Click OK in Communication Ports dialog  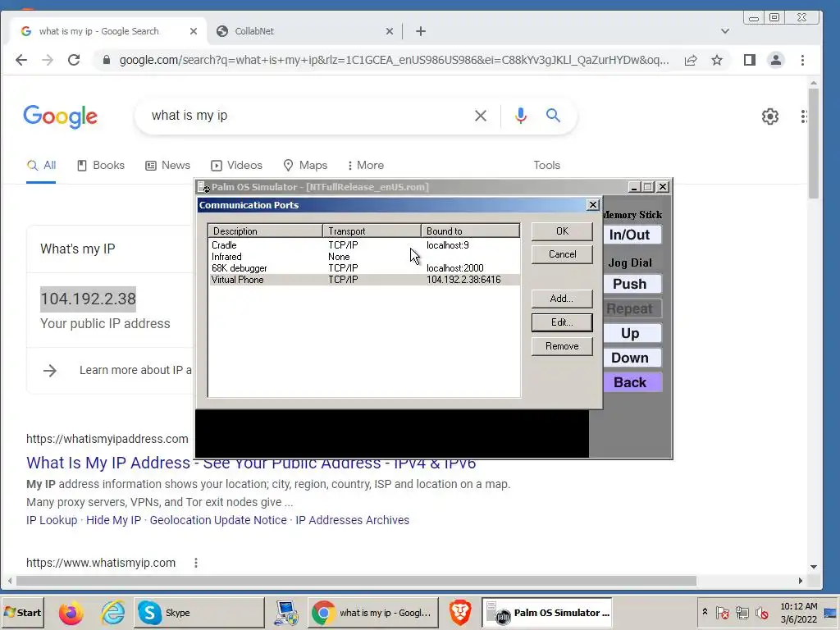point(562,231)
